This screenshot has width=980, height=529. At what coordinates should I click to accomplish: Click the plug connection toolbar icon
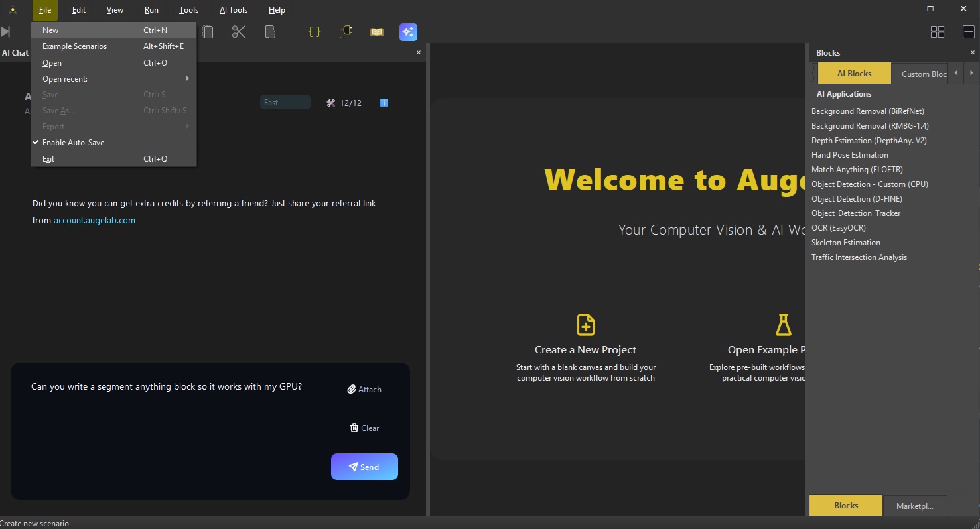click(x=346, y=32)
